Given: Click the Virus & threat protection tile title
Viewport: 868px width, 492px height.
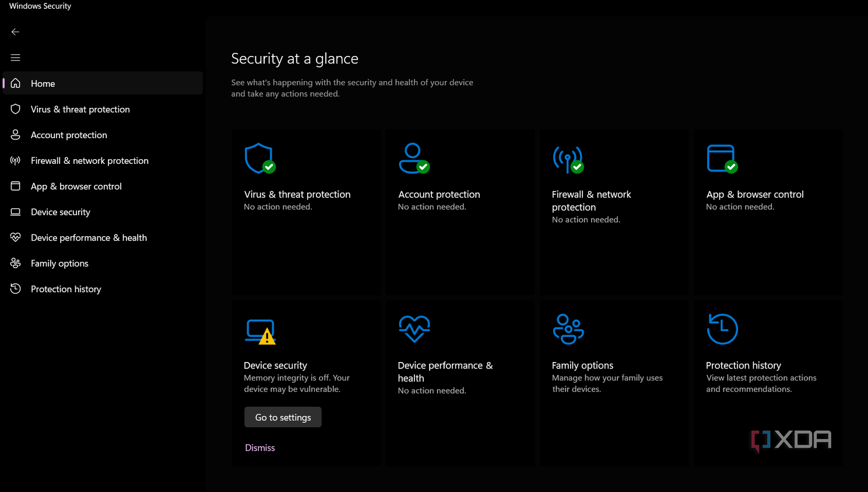Looking at the screenshot, I should pos(297,195).
